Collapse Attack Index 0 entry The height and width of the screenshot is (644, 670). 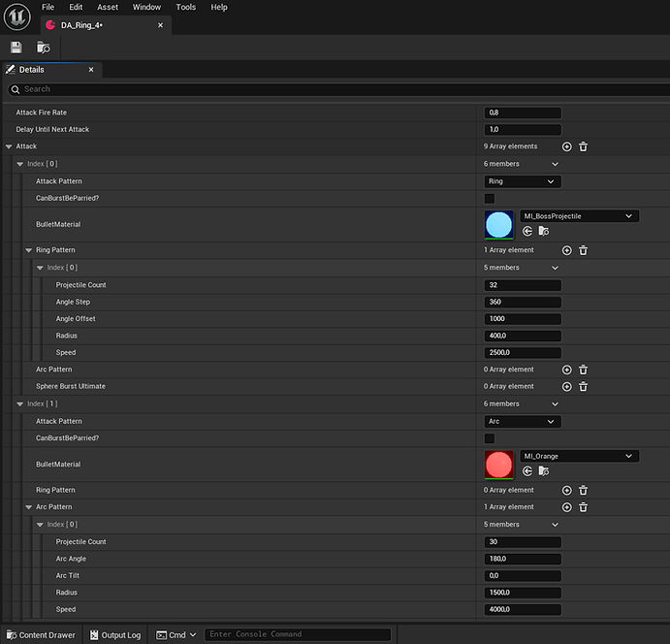point(19,164)
